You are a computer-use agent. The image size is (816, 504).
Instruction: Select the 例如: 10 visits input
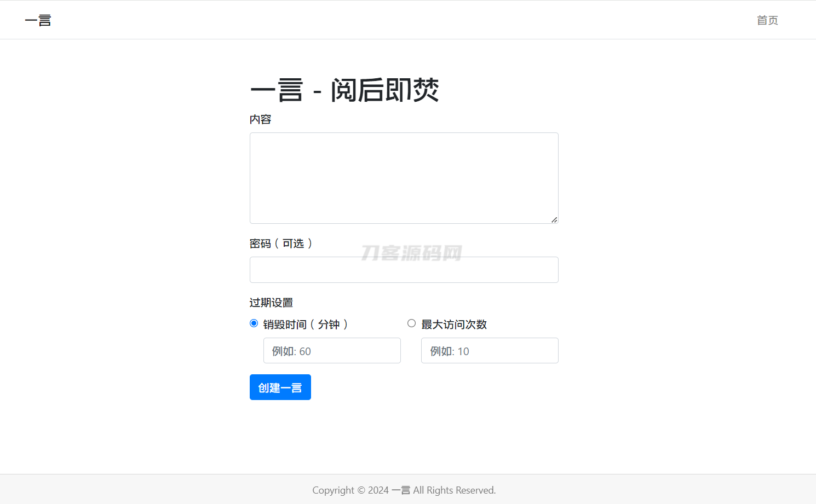pos(489,350)
